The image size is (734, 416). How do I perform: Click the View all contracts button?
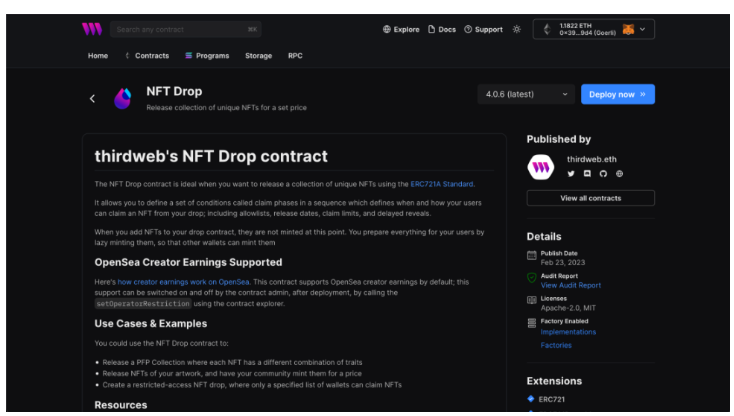(591, 198)
